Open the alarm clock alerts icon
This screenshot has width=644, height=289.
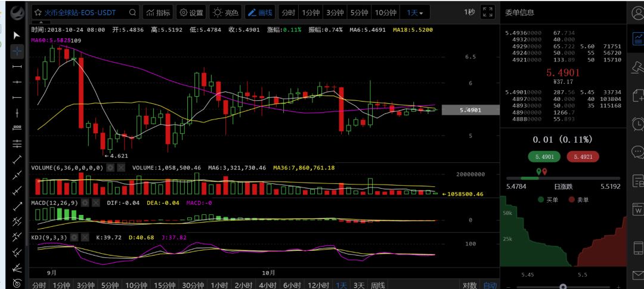pos(638,124)
